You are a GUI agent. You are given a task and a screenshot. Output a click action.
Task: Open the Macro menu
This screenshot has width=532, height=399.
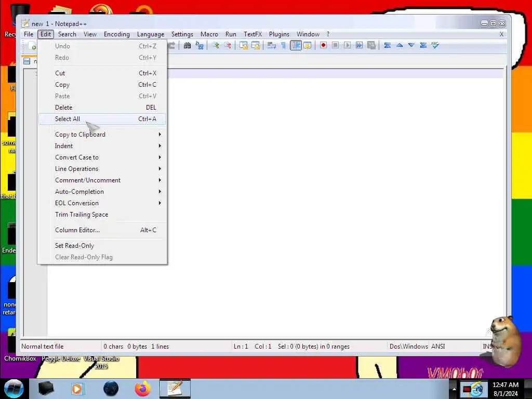209,34
